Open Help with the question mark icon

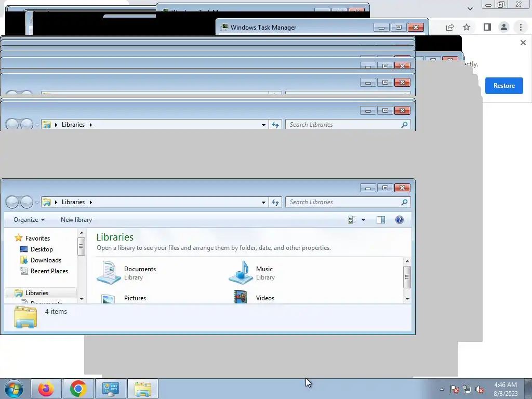(400, 220)
